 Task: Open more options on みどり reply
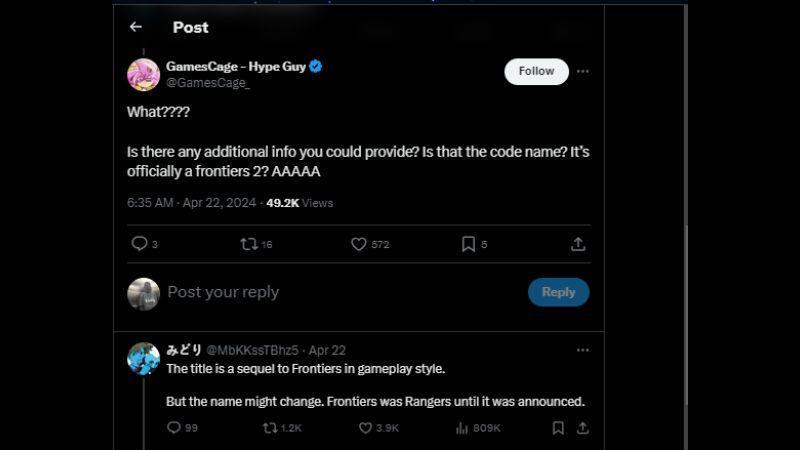pyautogui.click(x=583, y=350)
